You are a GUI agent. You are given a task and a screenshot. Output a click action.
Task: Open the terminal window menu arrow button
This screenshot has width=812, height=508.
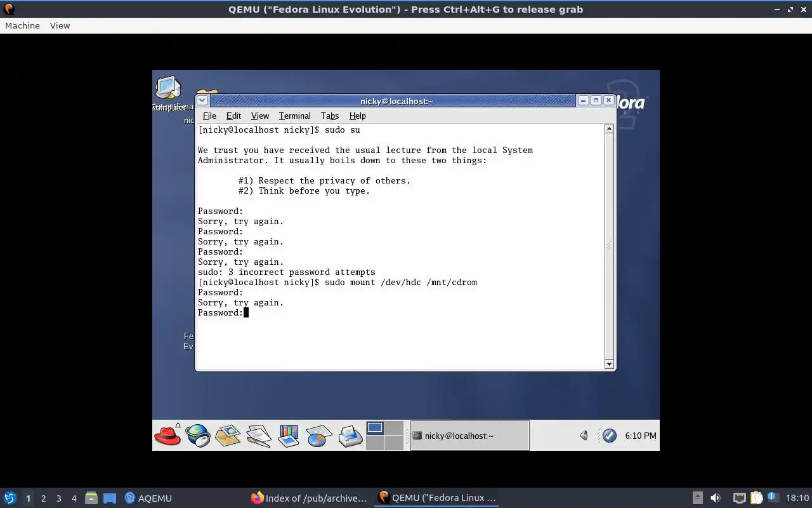pyautogui.click(x=202, y=100)
